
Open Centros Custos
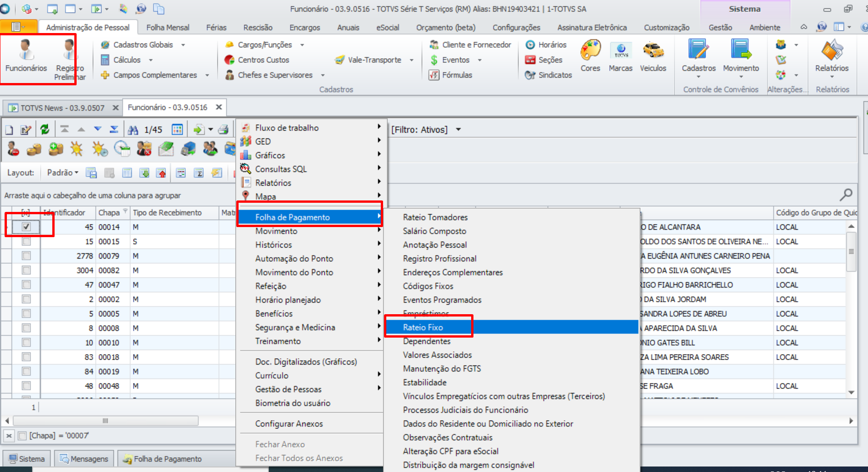tap(257, 60)
